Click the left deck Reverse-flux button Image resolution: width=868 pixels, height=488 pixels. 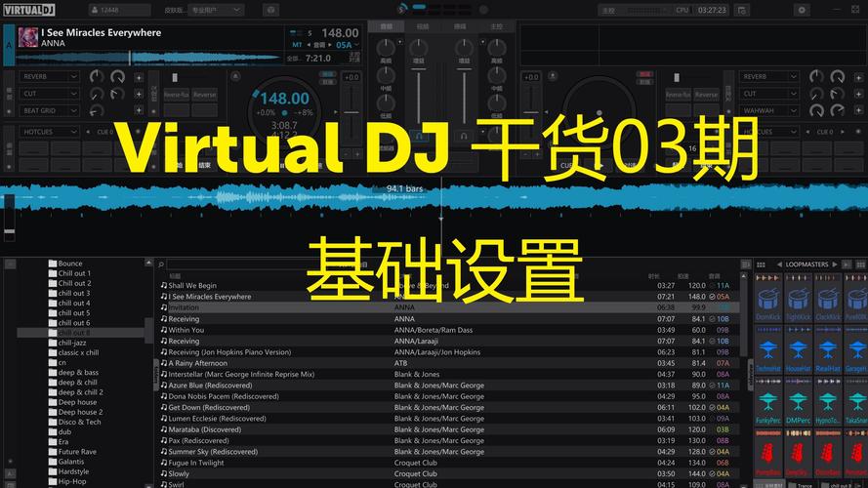176,95
